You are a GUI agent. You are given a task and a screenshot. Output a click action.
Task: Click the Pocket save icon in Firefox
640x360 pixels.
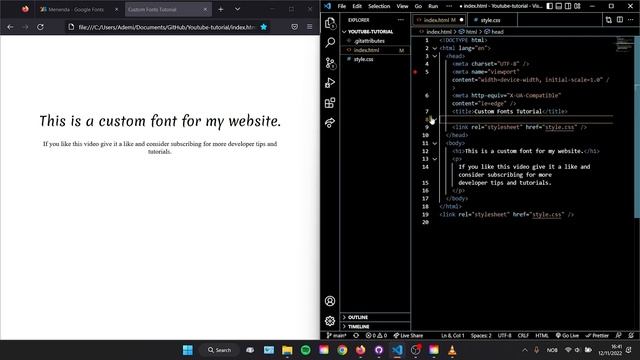tap(295, 27)
